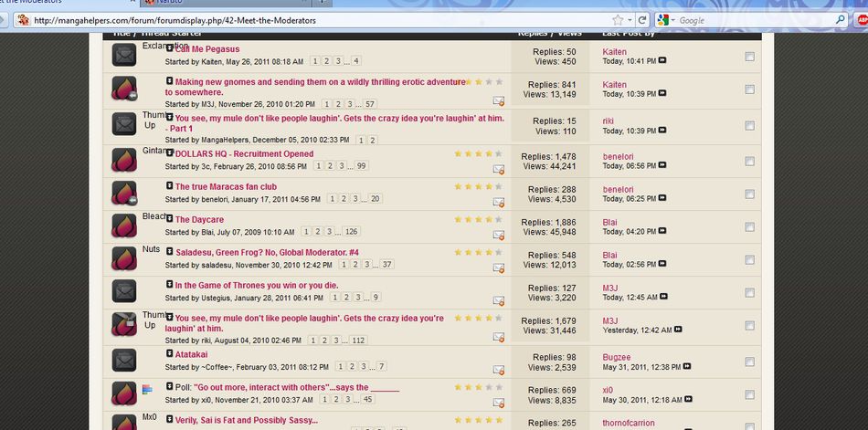The width and height of the screenshot is (868, 430).
Task: Click the star rating of Go out more poll thread
Action: [x=478, y=387]
